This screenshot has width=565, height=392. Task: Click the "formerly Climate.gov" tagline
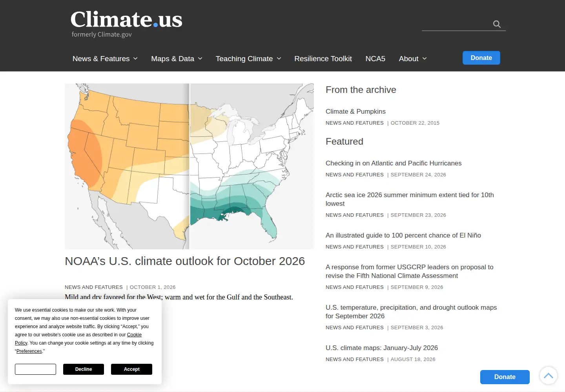(x=102, y=34)
